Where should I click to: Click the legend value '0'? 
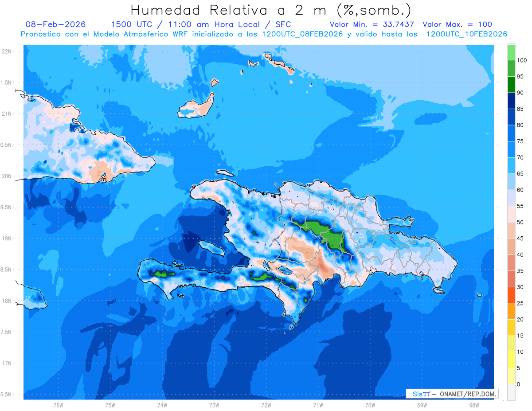click(519, 384)
